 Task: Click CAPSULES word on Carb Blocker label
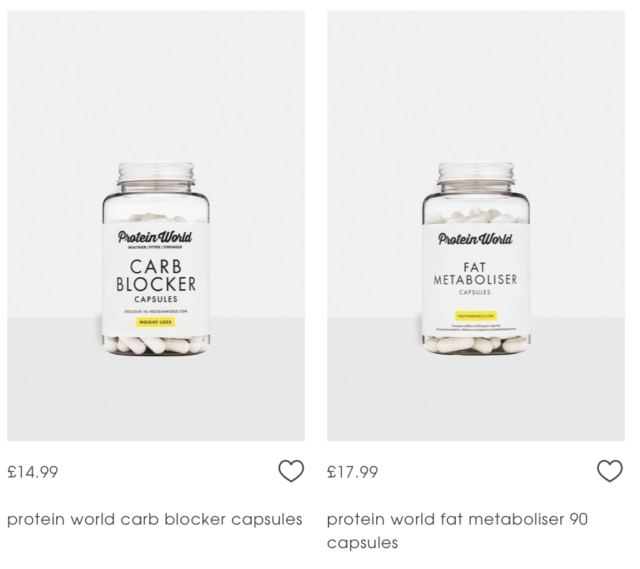click(x=156, y=299)
